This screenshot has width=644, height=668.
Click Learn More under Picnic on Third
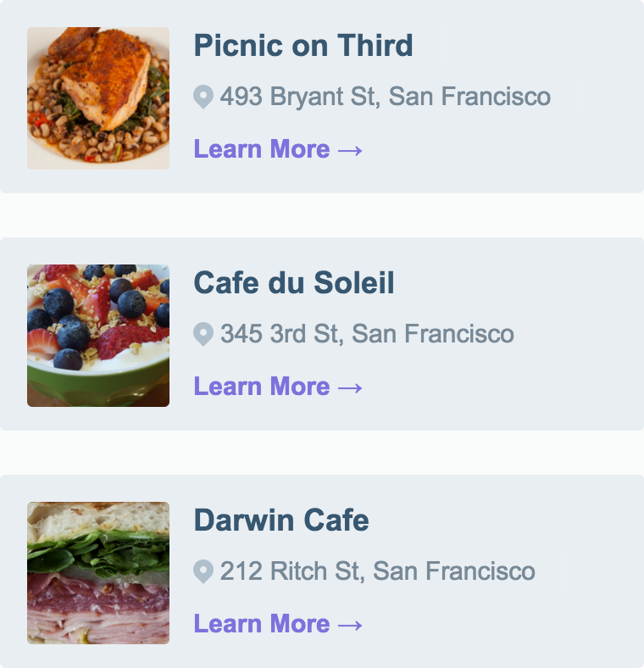pyautogui.click(x=262, y=149)
